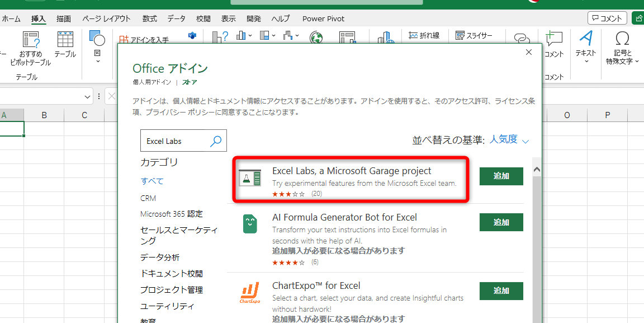The width and height of the screenshot is (644, 323).
Task: Click アドインを入手 get add-ins button
Action: pos(144,40)
